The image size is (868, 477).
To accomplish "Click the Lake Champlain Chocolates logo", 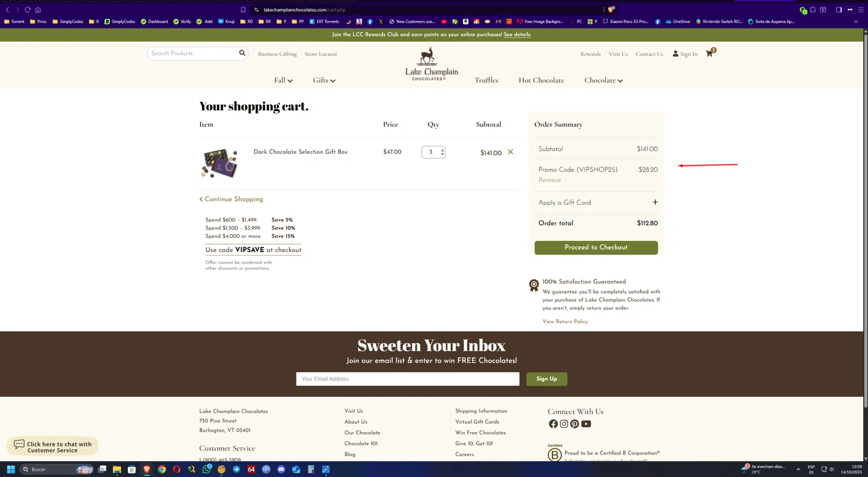I will (x=431, y=64).
